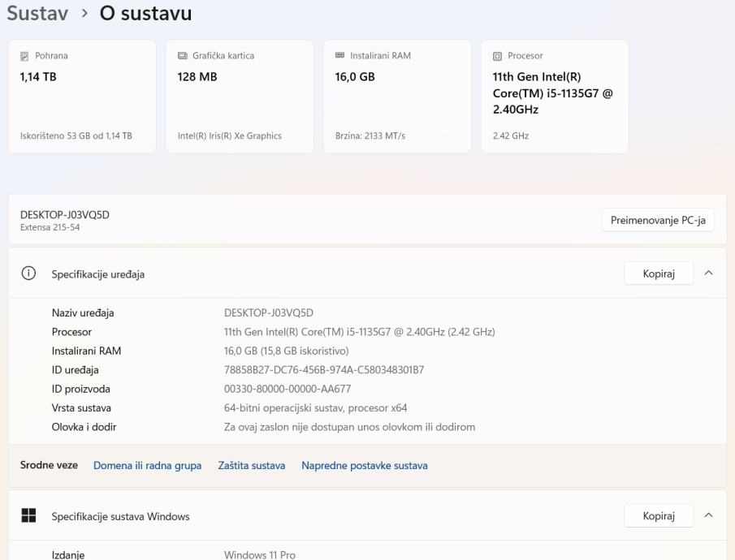This screenshot has width=735, height=560.
Task: Open the Pohrana 1,14 TB card
Action: 81,97
